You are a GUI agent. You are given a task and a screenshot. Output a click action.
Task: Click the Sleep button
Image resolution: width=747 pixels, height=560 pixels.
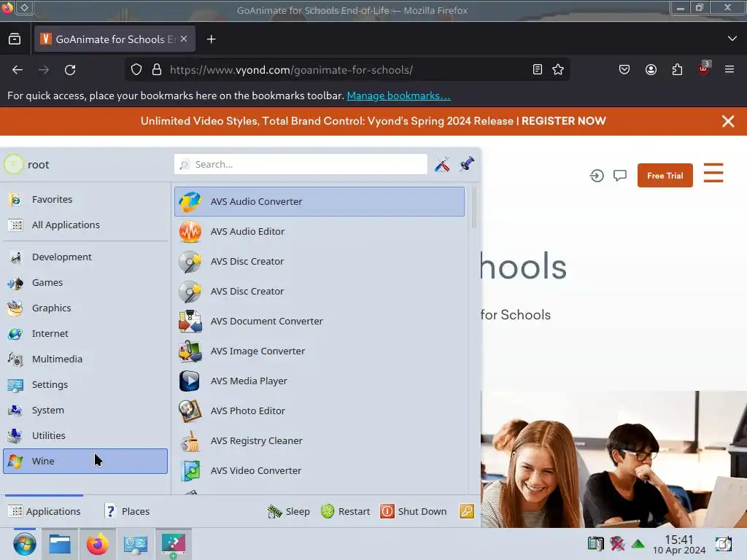tap(289, 511)
